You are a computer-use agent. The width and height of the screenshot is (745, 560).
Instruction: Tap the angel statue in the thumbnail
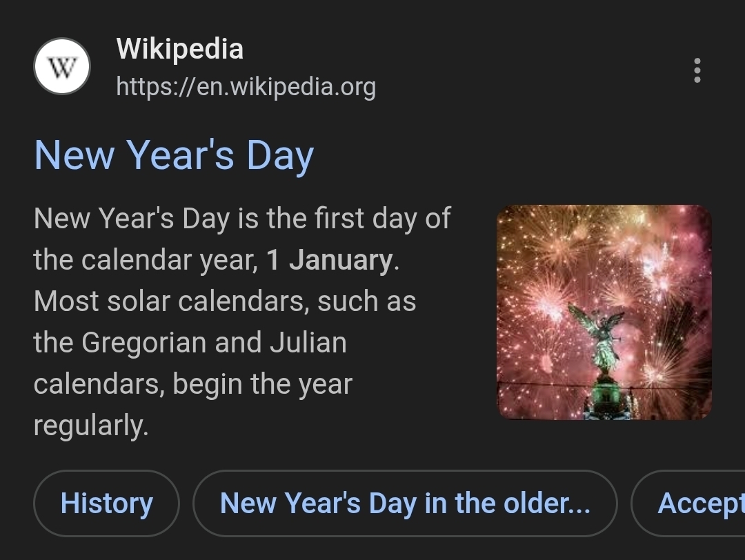point(602,338)
